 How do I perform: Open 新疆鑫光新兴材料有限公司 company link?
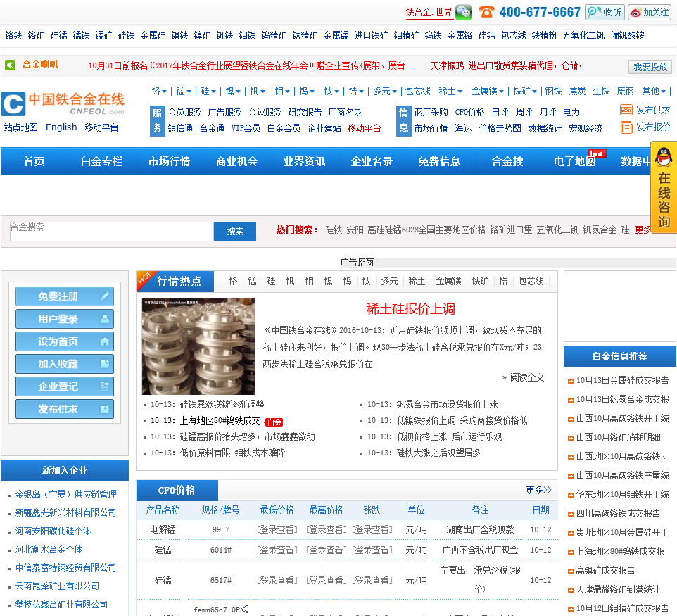click(x=65, y=513)
